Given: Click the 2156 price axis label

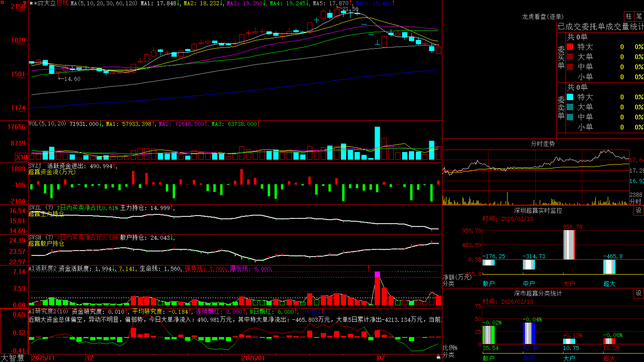Looking at the screenshot, I should [x=18, y=7].
